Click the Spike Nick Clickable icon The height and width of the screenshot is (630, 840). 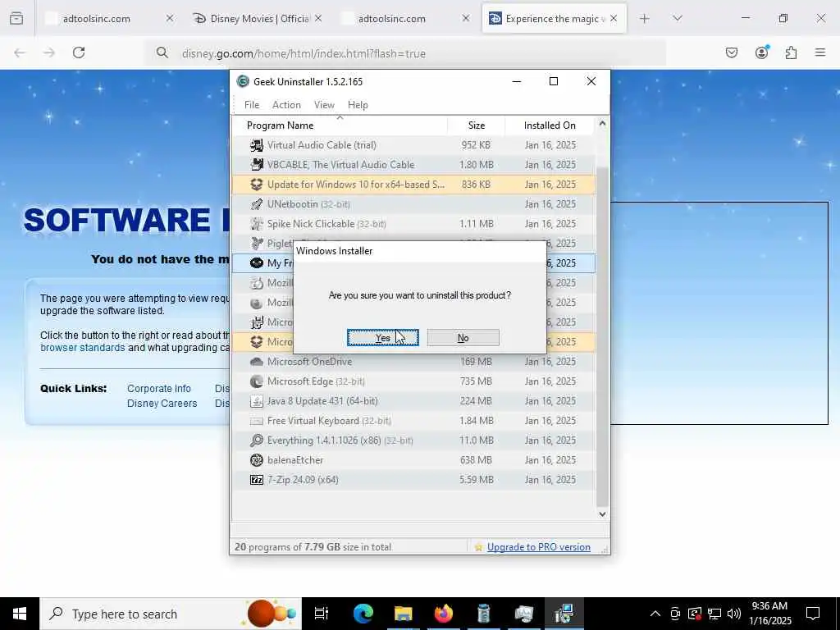pos(257,224)
